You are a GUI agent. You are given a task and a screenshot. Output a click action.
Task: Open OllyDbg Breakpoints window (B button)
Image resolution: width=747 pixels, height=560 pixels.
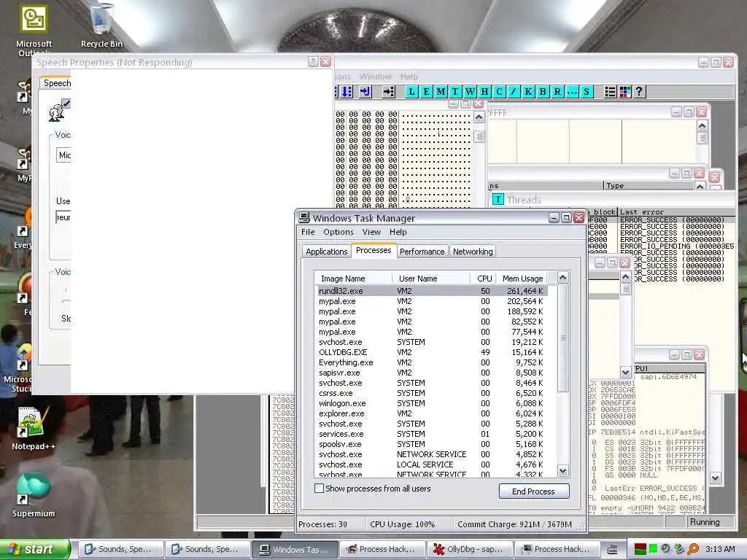tap(543, 92)
